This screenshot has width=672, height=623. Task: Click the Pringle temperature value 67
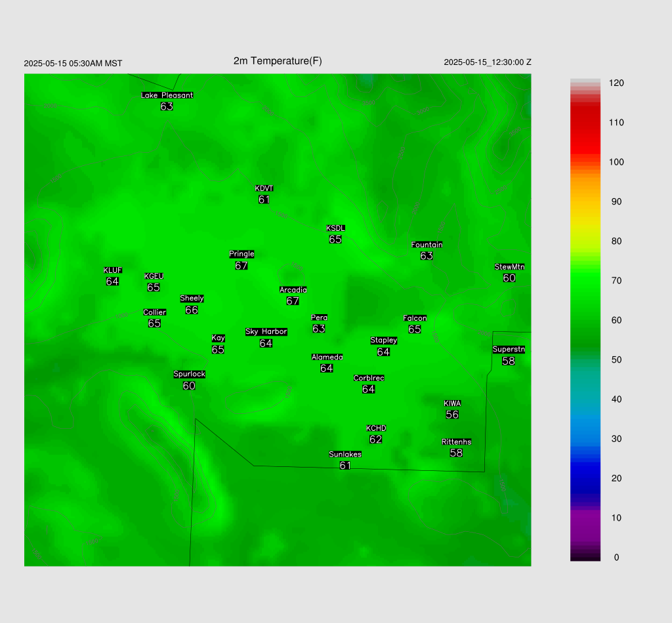[x=241, y=266]
